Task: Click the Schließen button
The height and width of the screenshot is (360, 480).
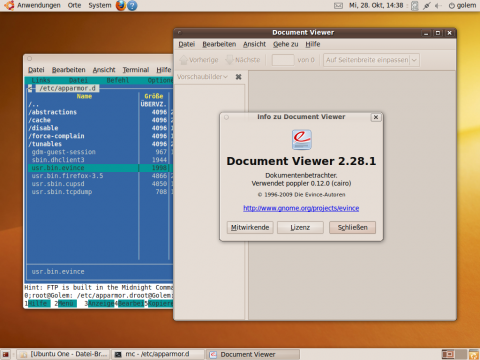Action: (x=352, y=227)
